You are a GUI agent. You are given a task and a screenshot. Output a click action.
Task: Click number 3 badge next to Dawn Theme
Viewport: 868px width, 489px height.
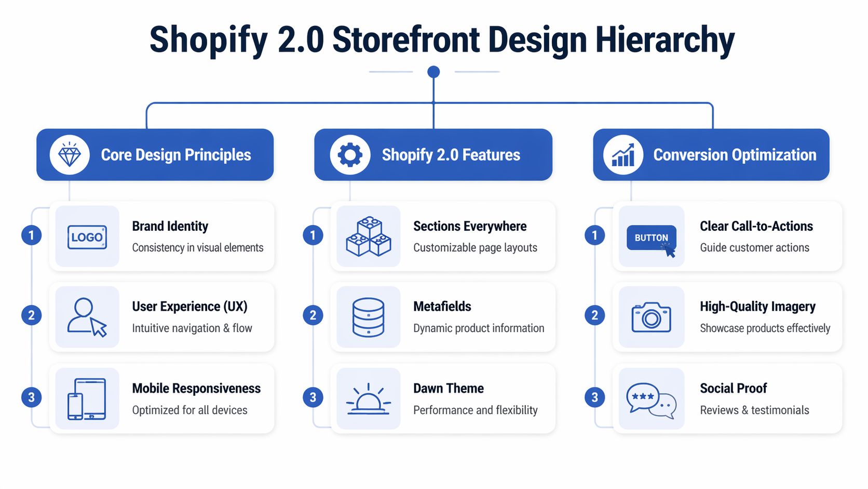tap(313, 398)
